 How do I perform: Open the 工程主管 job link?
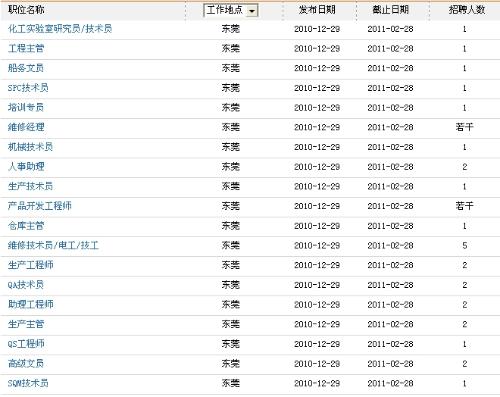click(26, 48)
